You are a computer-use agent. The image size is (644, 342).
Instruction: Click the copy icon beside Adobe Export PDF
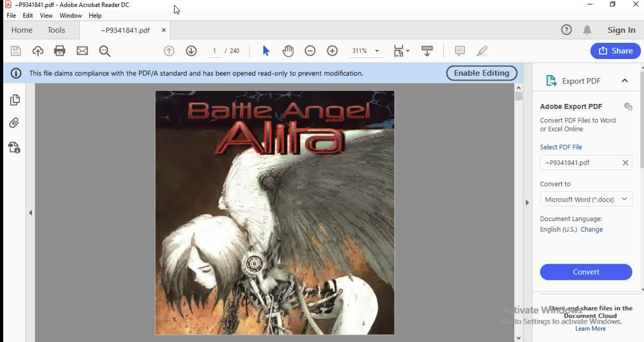628,106
